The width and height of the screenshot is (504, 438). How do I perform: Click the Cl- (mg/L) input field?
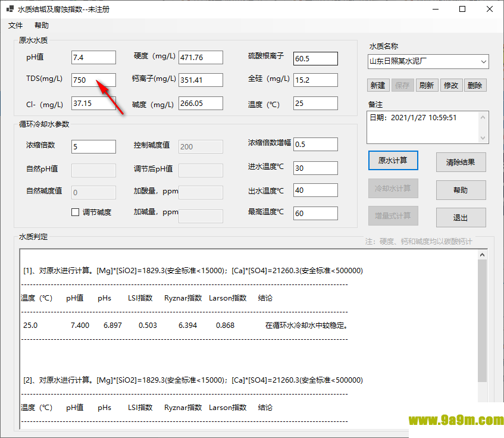pyautogui.click(x=93, y=103)
